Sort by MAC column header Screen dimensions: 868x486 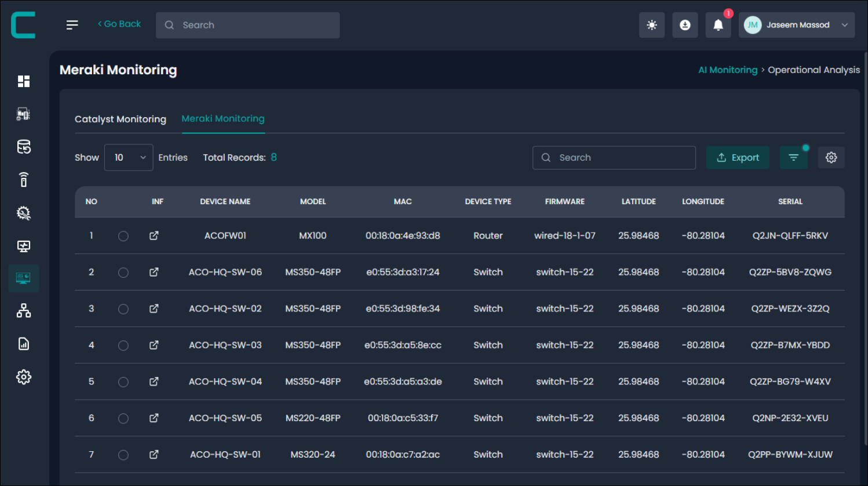[x=403, y=202]
